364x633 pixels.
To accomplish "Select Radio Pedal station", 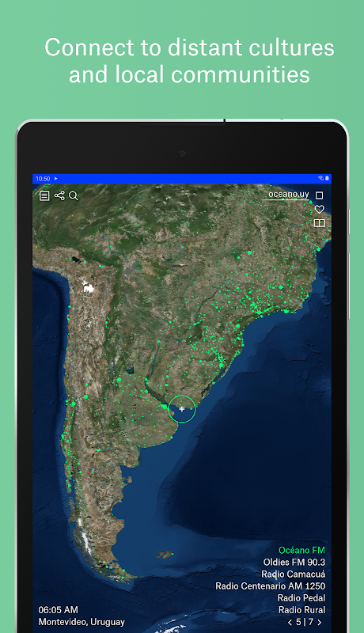I will [301, 598].
